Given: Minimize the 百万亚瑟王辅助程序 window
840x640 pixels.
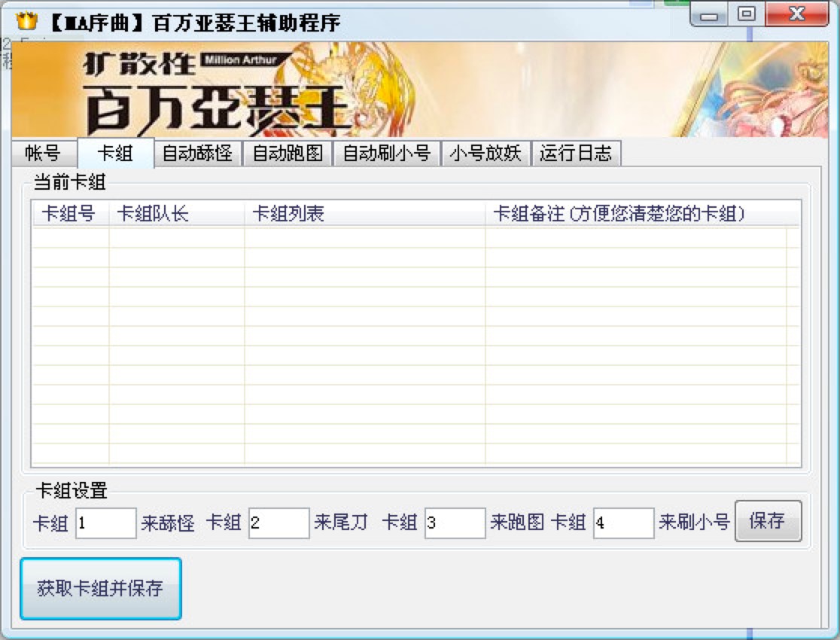Looking at the screenshot, I should [709, 14].
